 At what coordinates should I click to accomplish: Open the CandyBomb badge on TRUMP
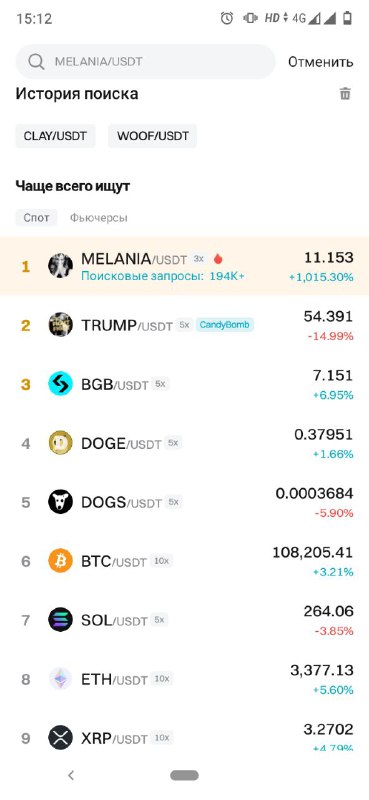(x=226, y=324)
